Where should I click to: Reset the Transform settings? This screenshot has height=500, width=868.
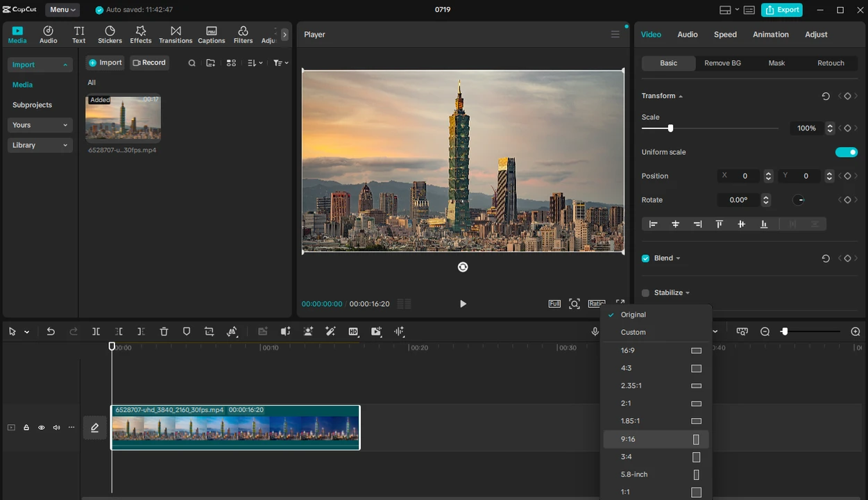coord(826,97)
